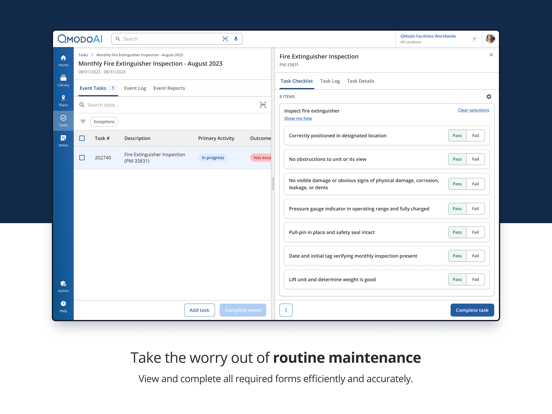
Task: Switch to the Event Tasks tab
Action: point(98,88)
